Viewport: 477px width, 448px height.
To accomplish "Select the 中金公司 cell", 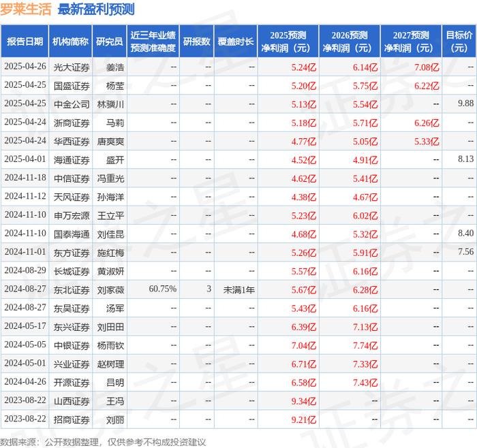I will tap(72, 104).
